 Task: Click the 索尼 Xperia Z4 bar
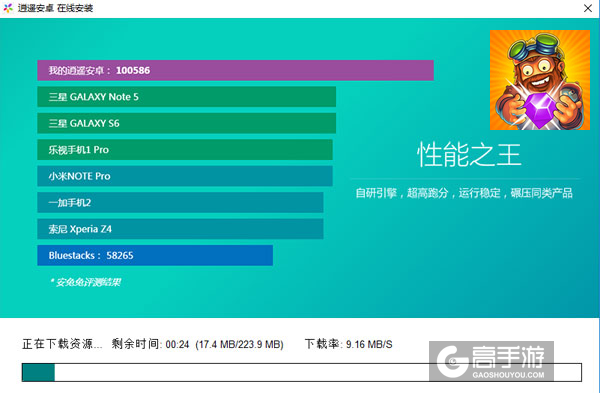point(180,229)
